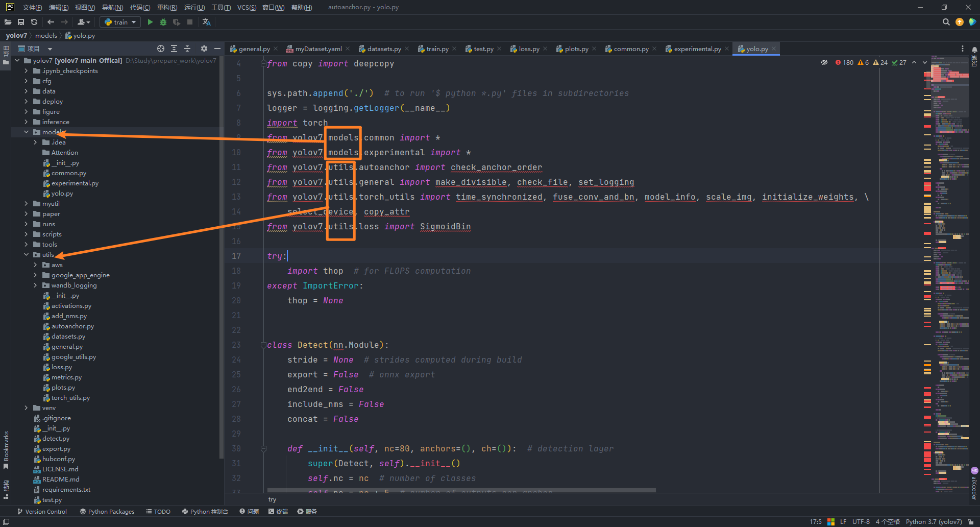Collapse the utils folder in the tree
The width and height of the screenshot is (980, 527).
click(26, 255)
